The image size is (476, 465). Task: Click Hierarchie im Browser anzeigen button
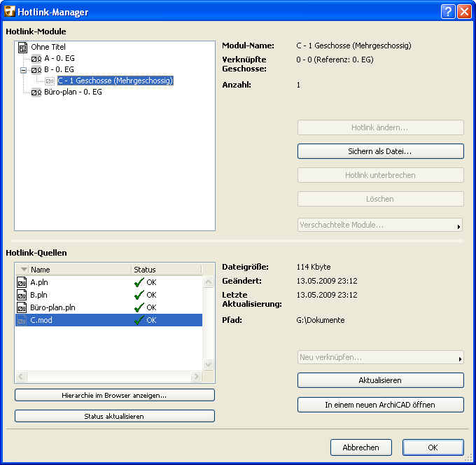coord(114,395)
